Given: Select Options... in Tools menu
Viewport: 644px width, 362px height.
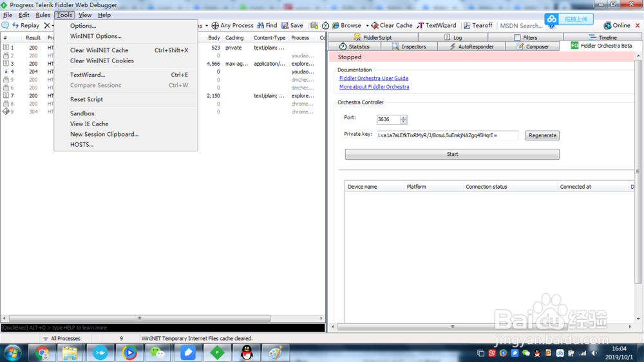Looking at the screenshot, I should pos(126,26).
